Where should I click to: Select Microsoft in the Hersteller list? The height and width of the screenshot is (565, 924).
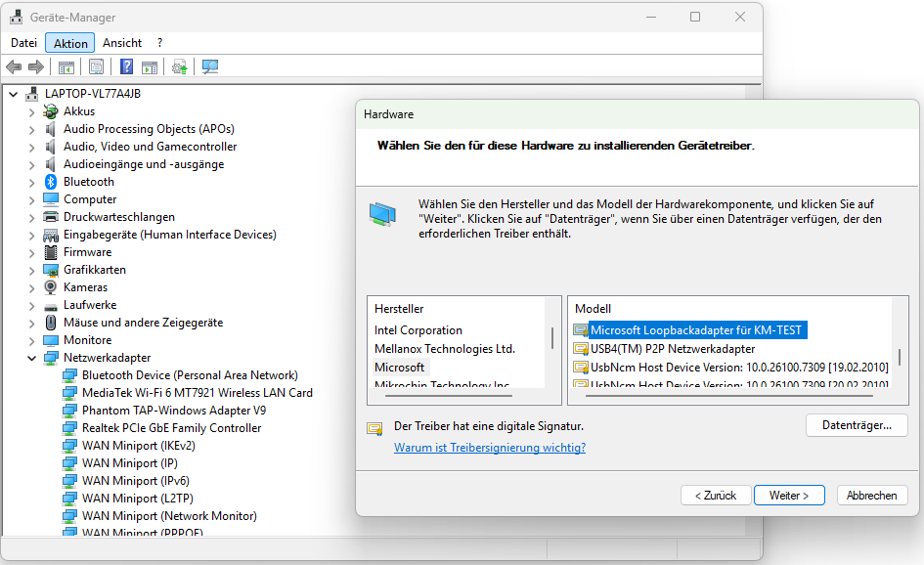pos(399,367)
